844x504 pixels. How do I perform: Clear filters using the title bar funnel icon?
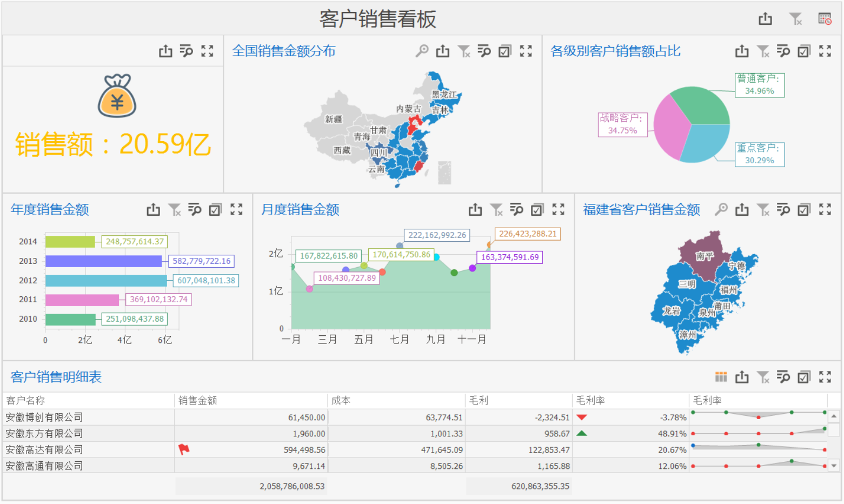795,19
